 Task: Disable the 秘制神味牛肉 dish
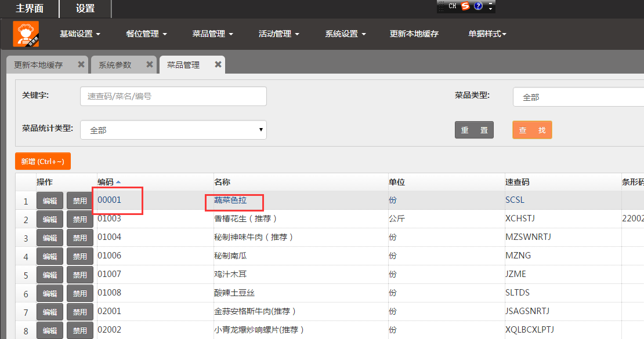(x=80, y=238)
